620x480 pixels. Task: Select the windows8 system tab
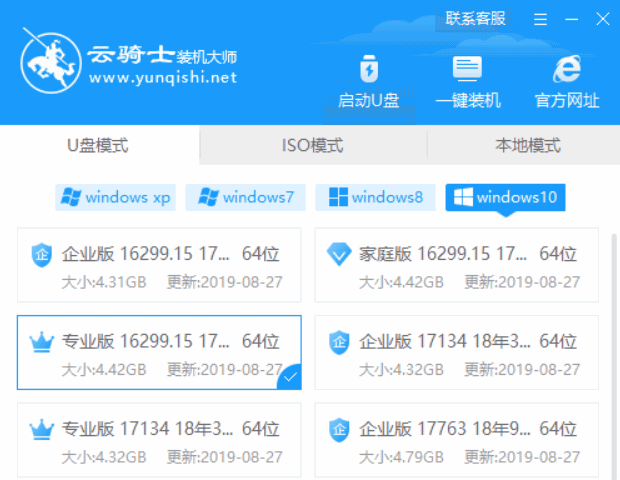[376, 197]
